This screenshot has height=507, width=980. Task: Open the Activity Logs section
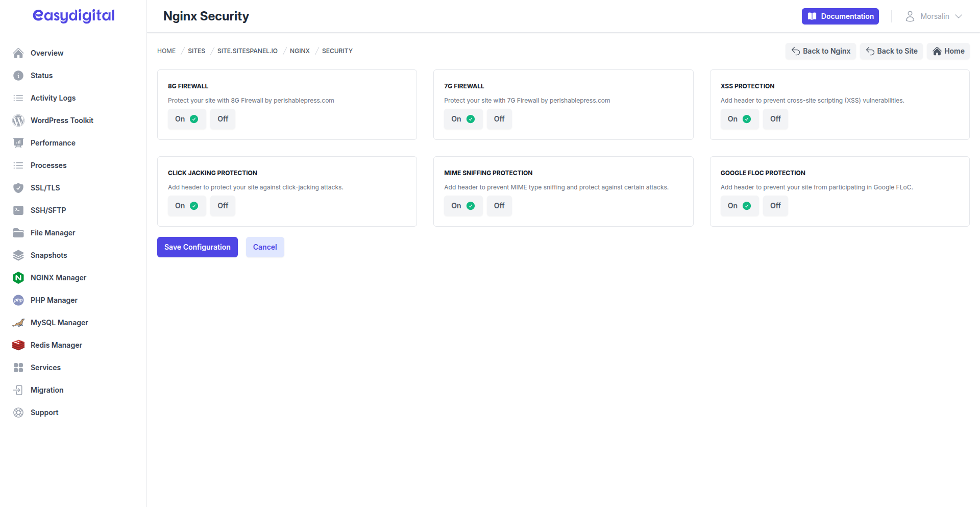(53, 98)
